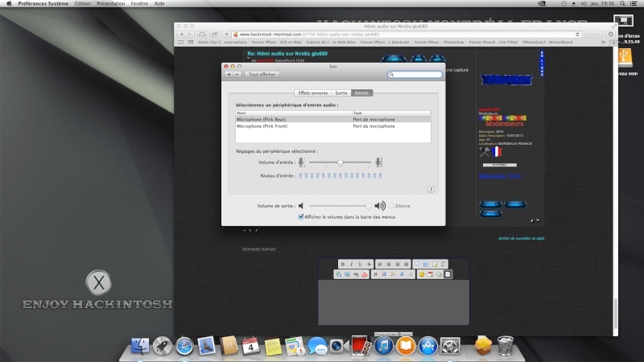Open Finder from the Dock
The image size is (644, 362).
(x=140, y=346)
